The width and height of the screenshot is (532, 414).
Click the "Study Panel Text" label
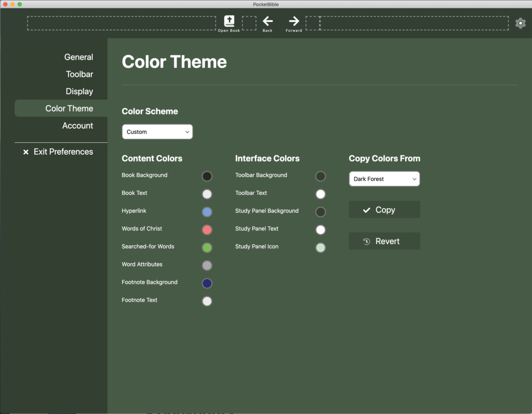257,229
